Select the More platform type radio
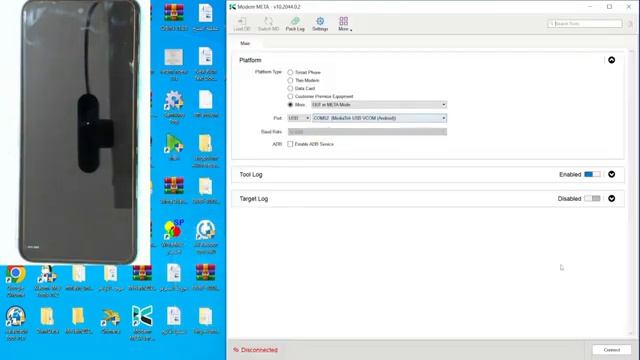This screenshot has height=360, width=640. coord(290,104)
